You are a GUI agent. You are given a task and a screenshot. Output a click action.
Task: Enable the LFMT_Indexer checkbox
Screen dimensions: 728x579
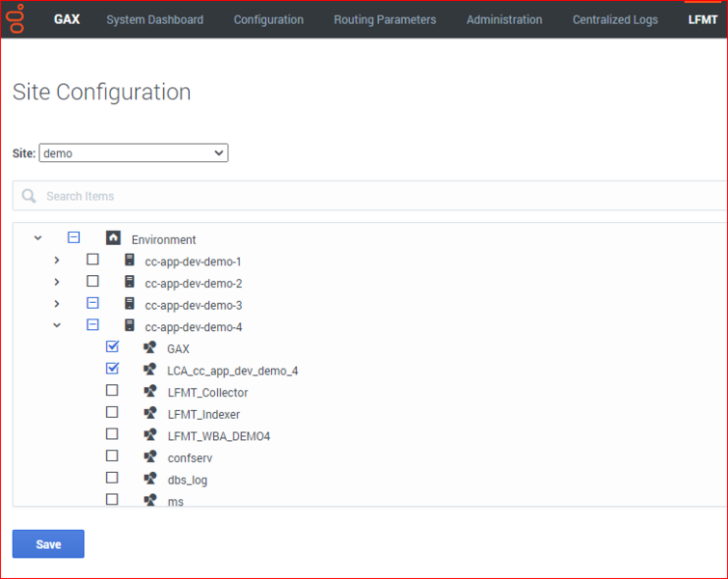(x=112, y=412)
